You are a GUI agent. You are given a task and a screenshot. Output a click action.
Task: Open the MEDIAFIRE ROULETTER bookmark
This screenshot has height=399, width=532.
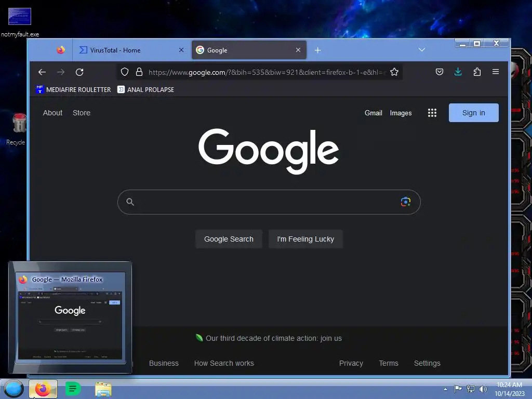73,89
